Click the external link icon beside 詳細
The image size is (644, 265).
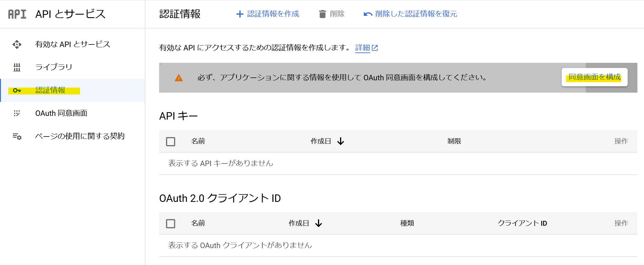(375, 48)
